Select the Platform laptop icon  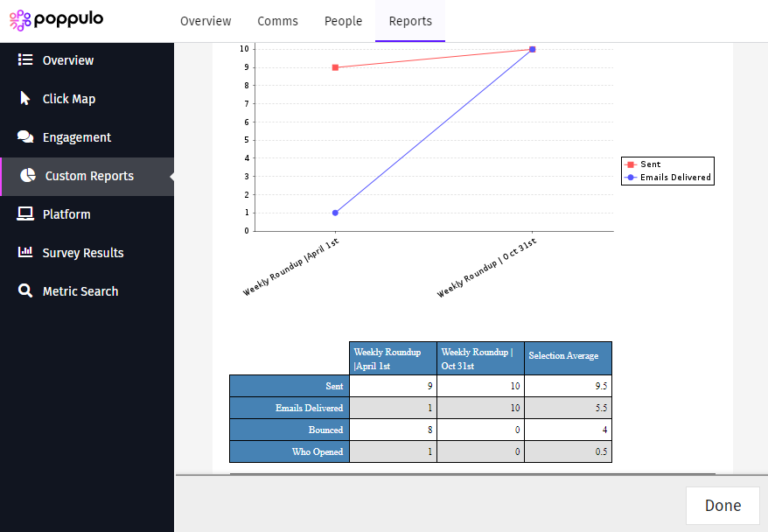[25, 214]
